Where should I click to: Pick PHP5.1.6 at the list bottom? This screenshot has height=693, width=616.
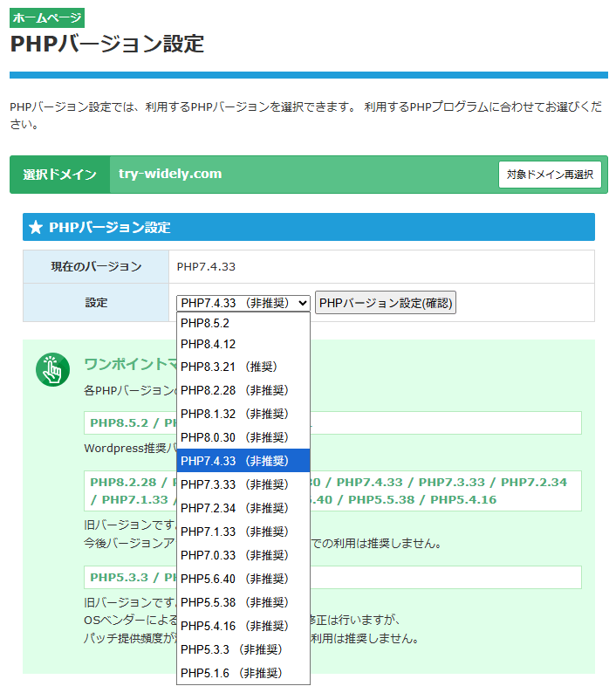coord(243,673)
